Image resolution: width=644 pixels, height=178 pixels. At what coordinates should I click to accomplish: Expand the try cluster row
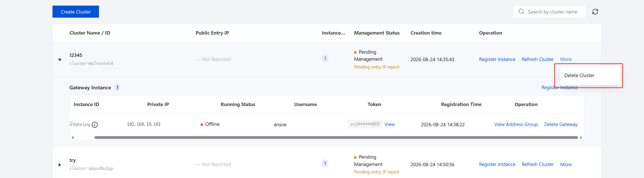point(60,165)
